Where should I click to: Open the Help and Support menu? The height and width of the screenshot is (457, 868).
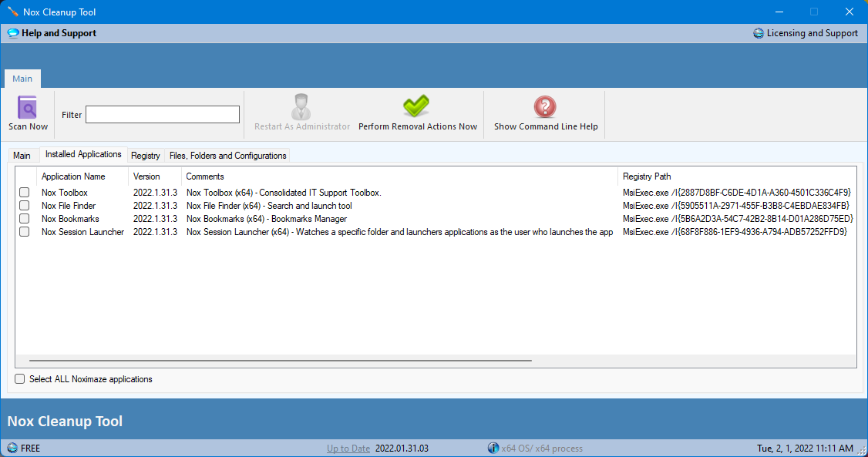click(52, 33)
